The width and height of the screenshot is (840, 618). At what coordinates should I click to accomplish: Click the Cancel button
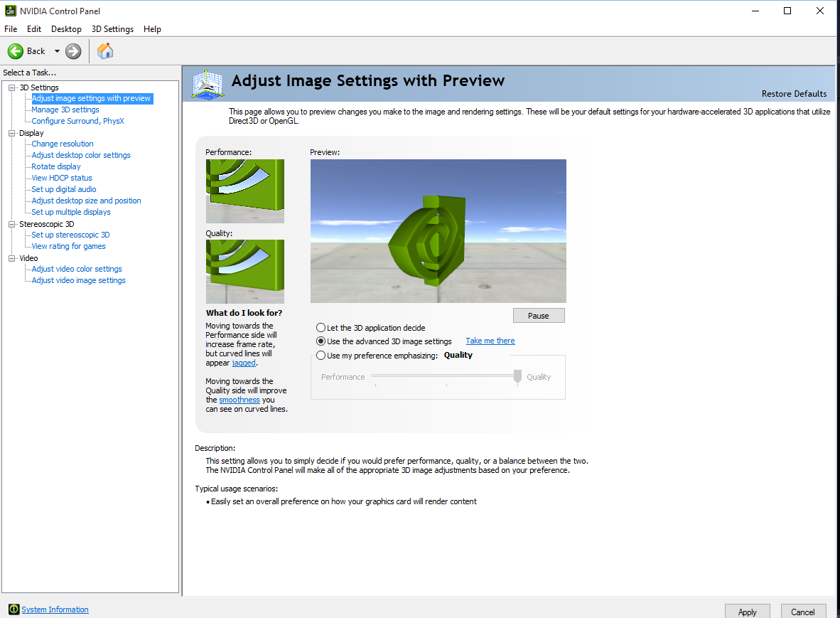[x=802, y=612]
